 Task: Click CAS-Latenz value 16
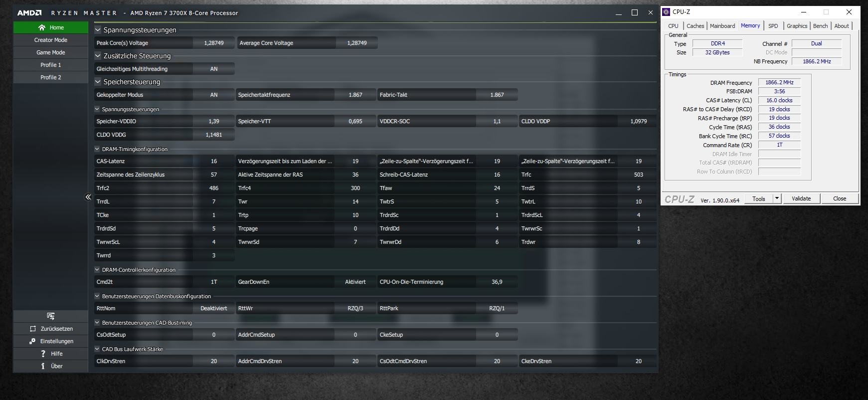[x=214, y=161]
